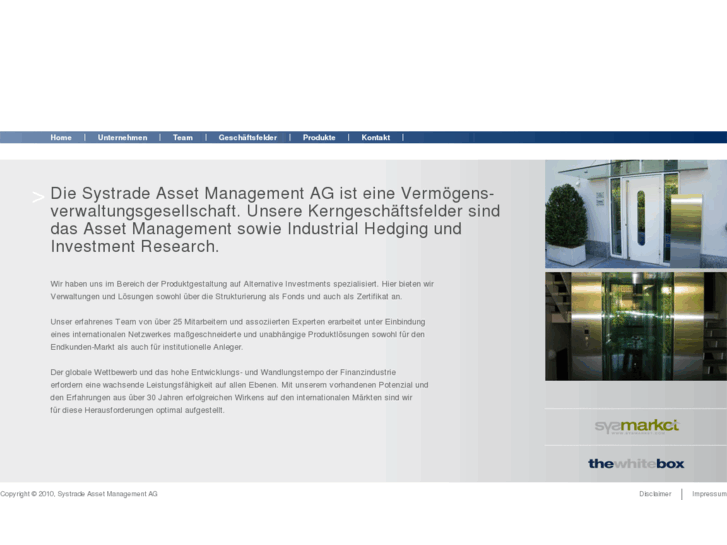
Task: Open the Team navigation item
Action: (183, 137)
